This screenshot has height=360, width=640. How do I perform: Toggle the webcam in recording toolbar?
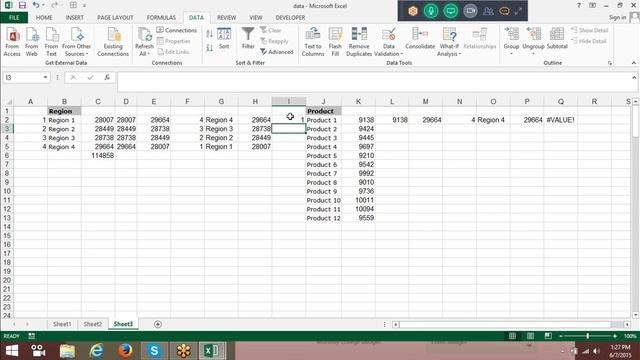[470, 11]
